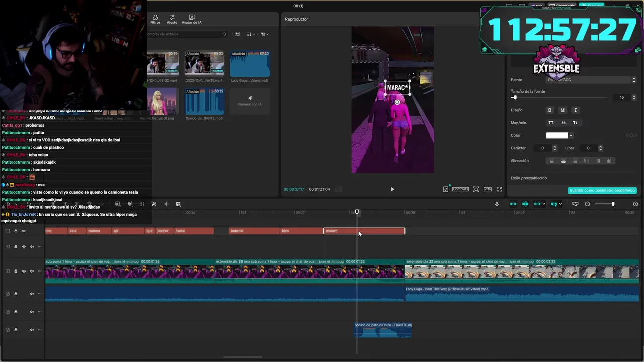Viewport: 644px width, 362px height.
Task: Enter fullscreen preview mode
Action: (499, 189)
